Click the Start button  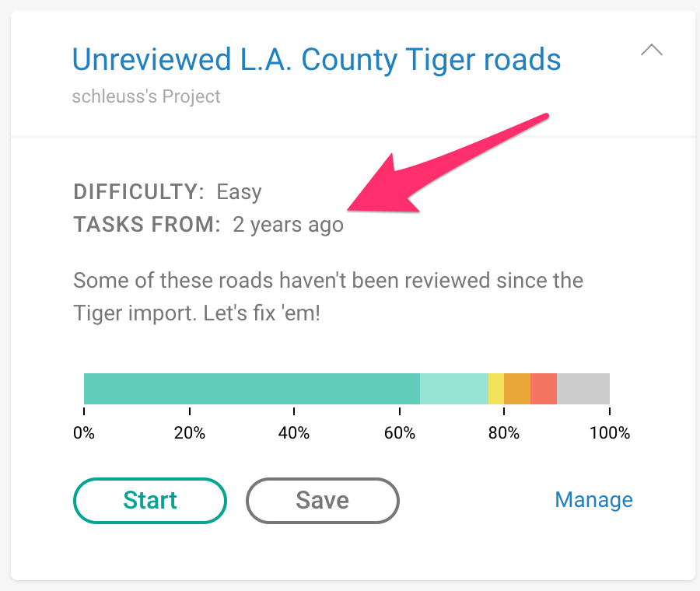pyautogui.click(x=150, y=500)
